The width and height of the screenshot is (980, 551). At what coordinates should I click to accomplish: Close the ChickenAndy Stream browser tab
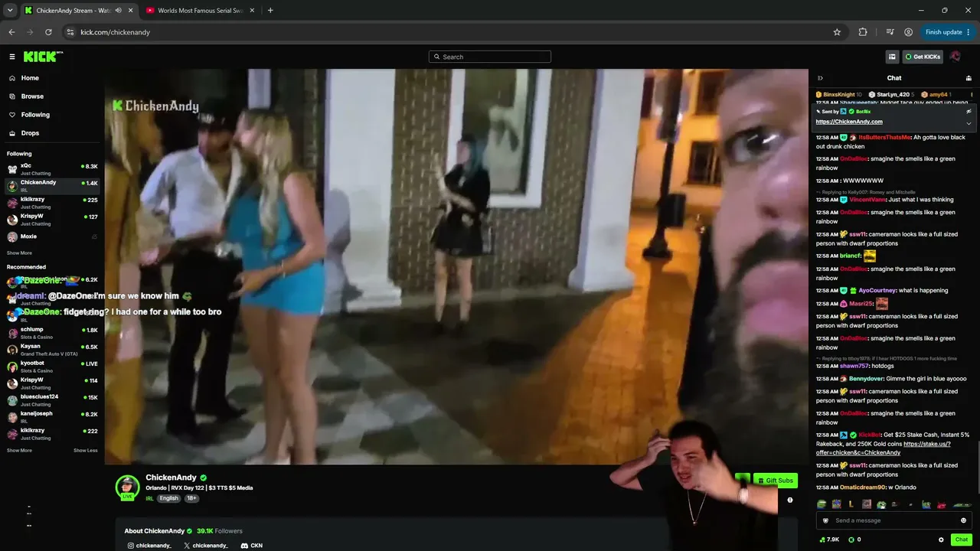point(130,11)
